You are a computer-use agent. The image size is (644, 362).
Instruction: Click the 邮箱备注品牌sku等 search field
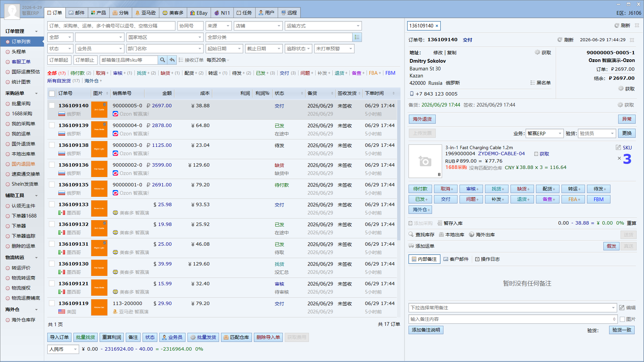129,60
